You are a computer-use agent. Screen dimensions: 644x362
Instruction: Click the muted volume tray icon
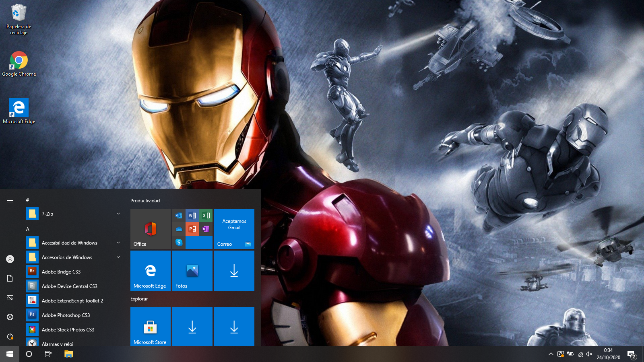coord(590,354)
